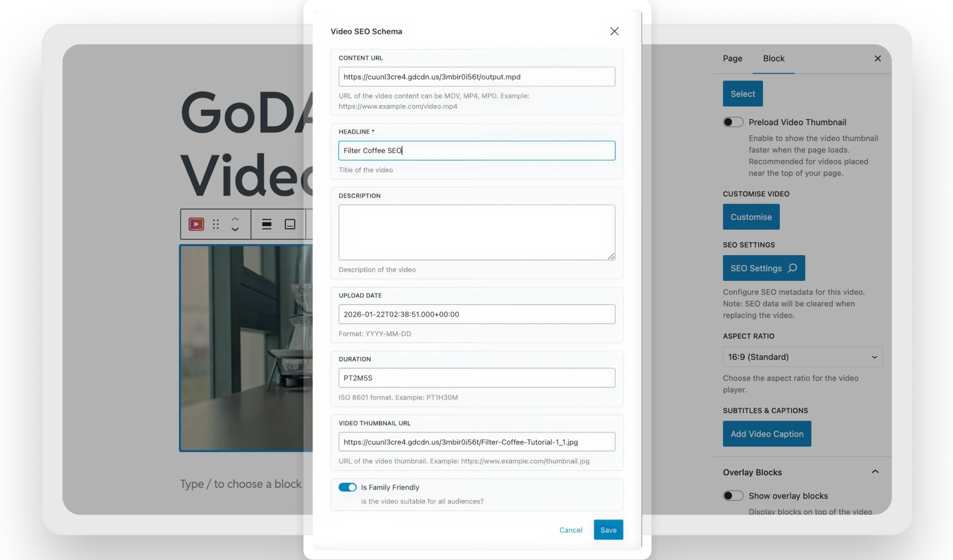Click inside the Description textarea

(x=476, y=232)
